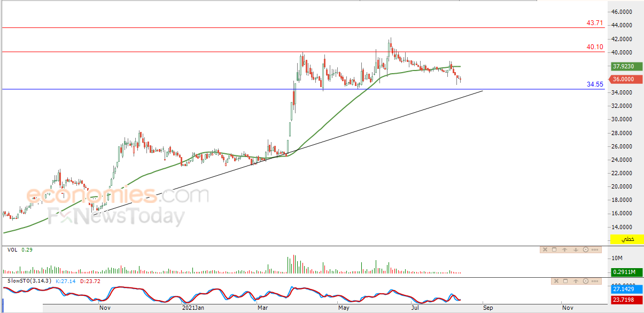Select the VOL indicator label
Screen dimensions: 644x313
pos(11,249)
